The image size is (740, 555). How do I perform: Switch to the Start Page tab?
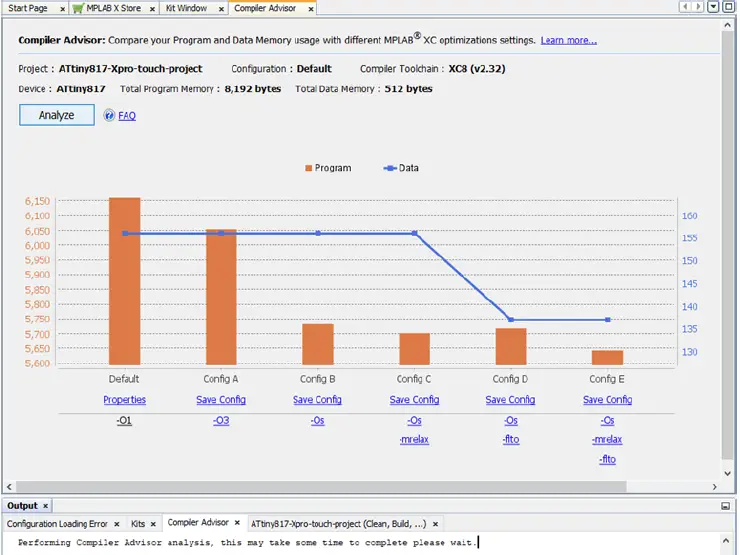28,8
